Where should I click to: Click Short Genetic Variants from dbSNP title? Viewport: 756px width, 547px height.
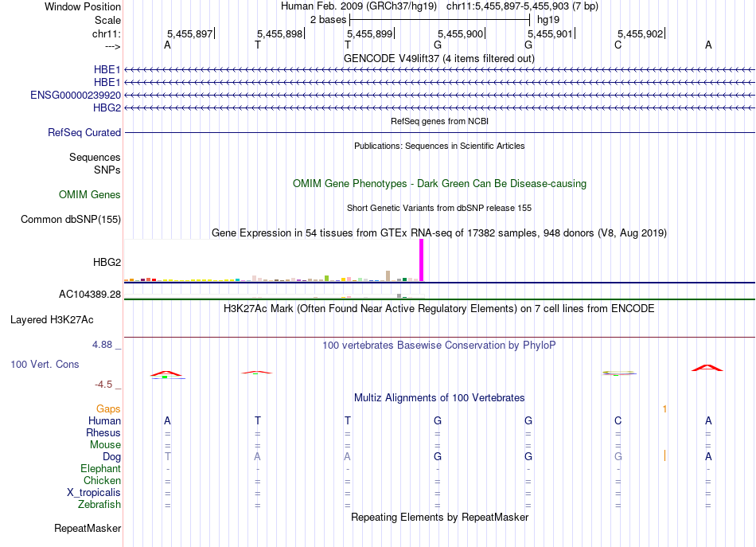tap(438, 208)
